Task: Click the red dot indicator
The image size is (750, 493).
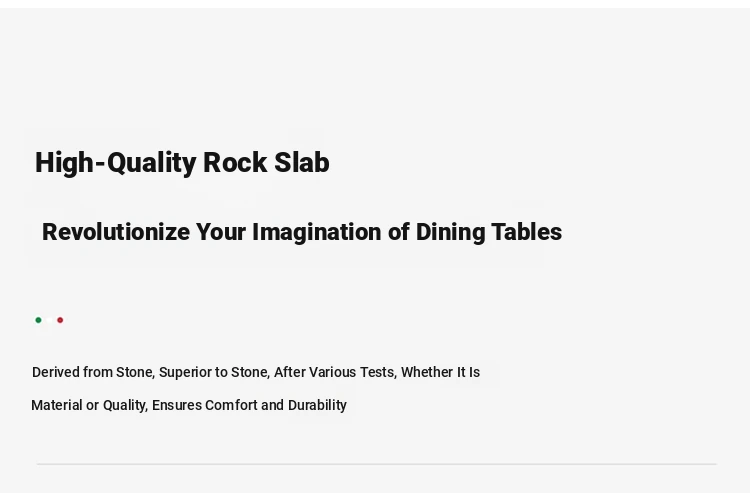Action: (60, 320)
